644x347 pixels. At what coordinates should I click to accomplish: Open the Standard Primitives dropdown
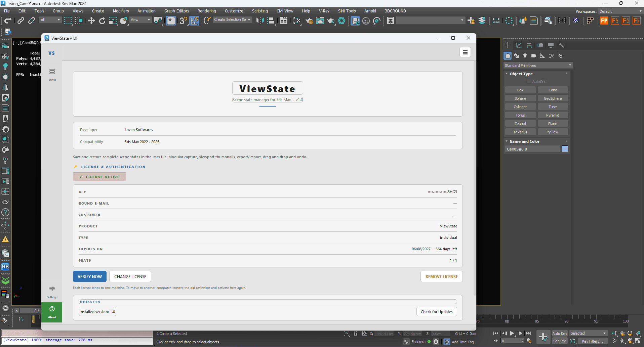(538, 66)
